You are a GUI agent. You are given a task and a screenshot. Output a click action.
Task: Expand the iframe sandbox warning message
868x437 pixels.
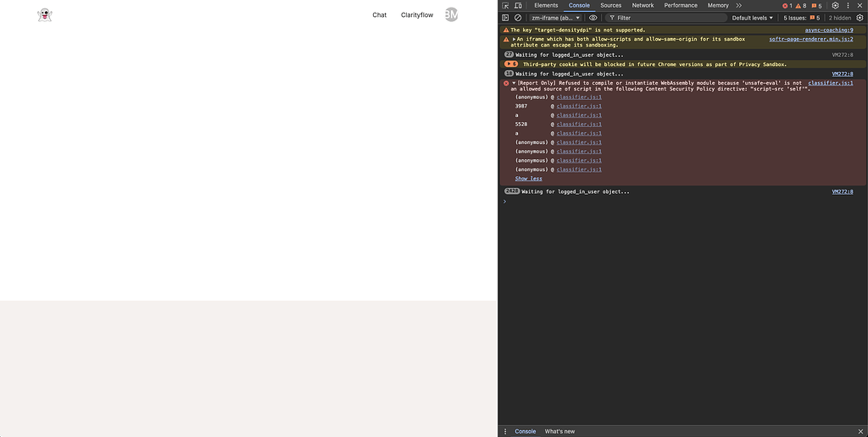coord(515,39)
